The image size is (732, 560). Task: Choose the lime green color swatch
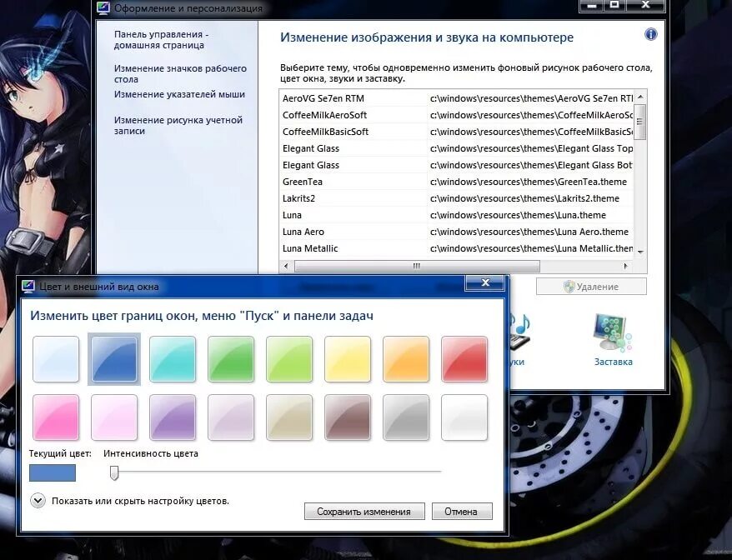pyautogui.click(x=289, y=359)
